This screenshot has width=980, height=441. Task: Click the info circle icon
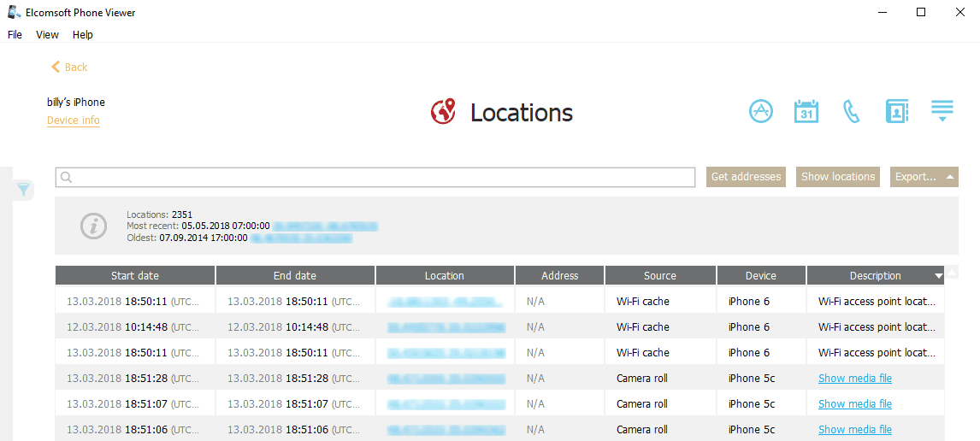(x=93, y=226)
